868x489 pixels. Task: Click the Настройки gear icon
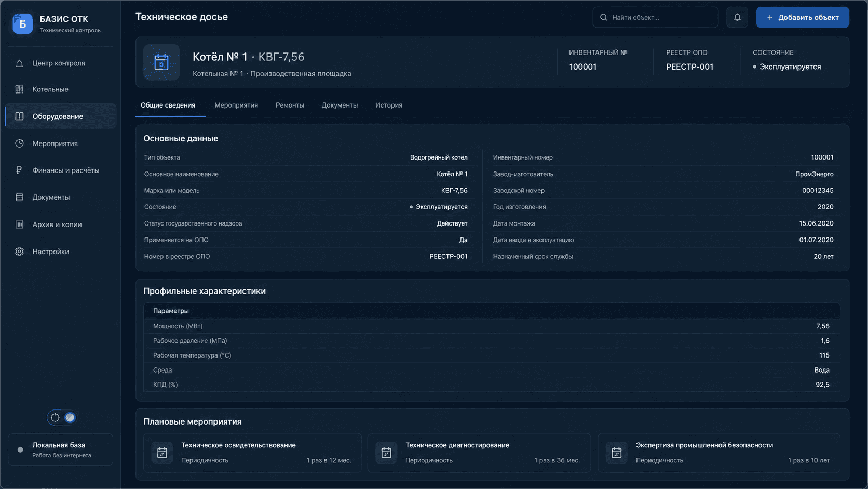click(19, 252)
